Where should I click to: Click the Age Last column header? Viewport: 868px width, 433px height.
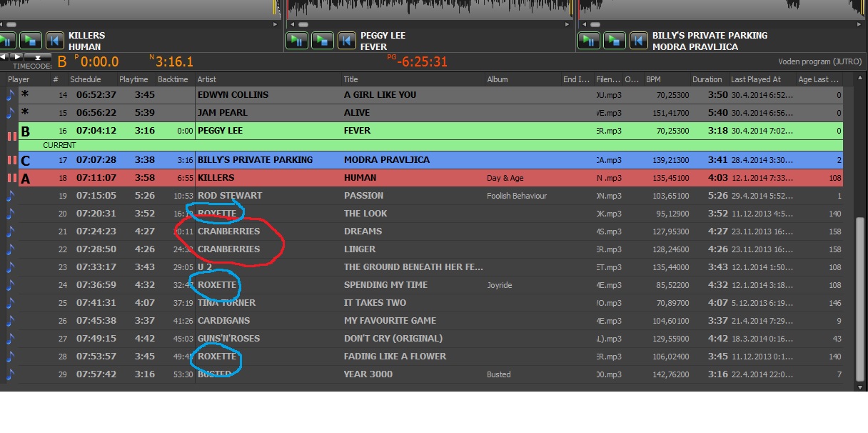click(x=819, y=79)
